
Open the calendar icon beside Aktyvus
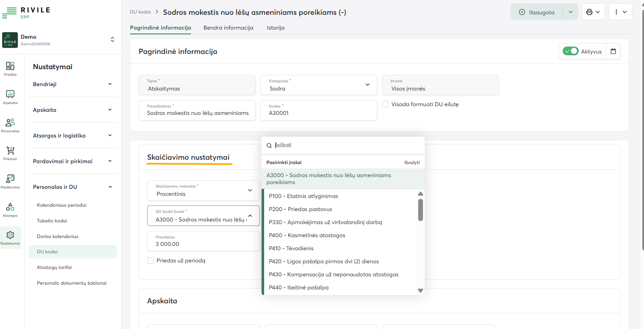(613, 51)
